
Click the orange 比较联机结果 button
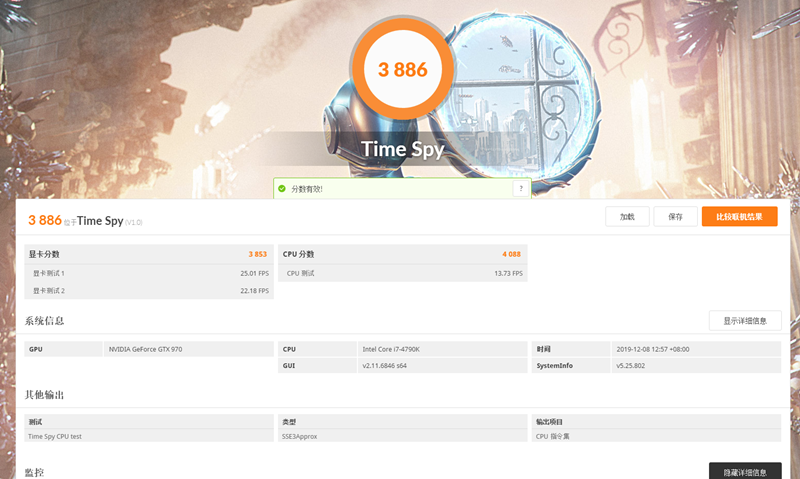(739, 217)
